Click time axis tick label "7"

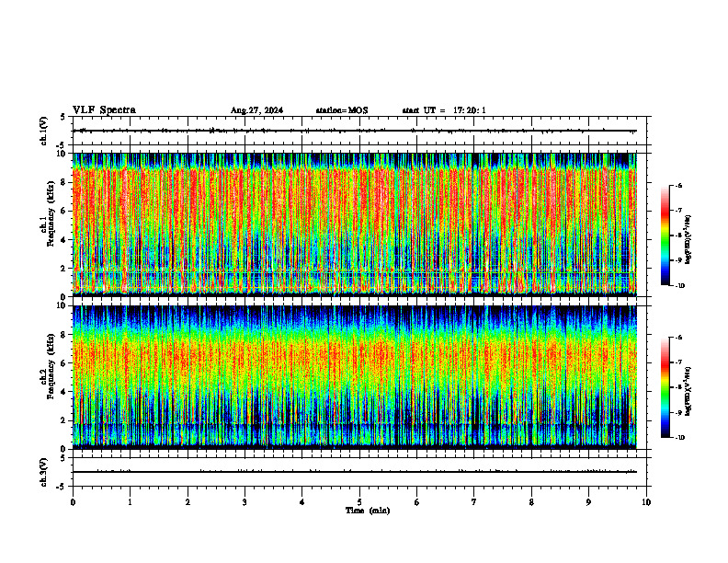(x=474, y=502)
